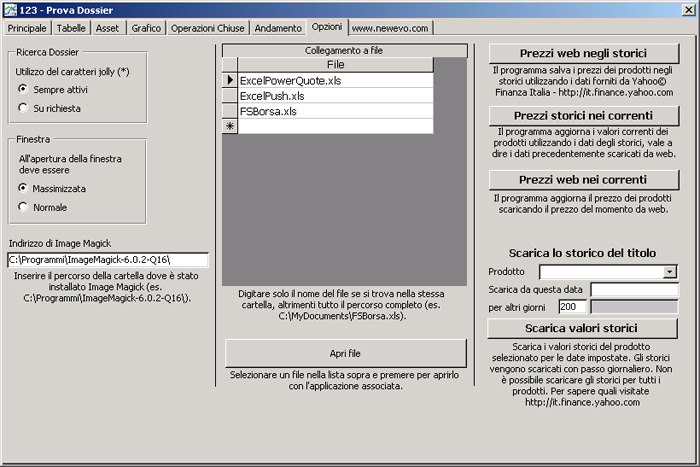Select the ExcelPush.xls row selector
Image resolution: width=700 pixels, height=467 pixels.
[230, 96]
